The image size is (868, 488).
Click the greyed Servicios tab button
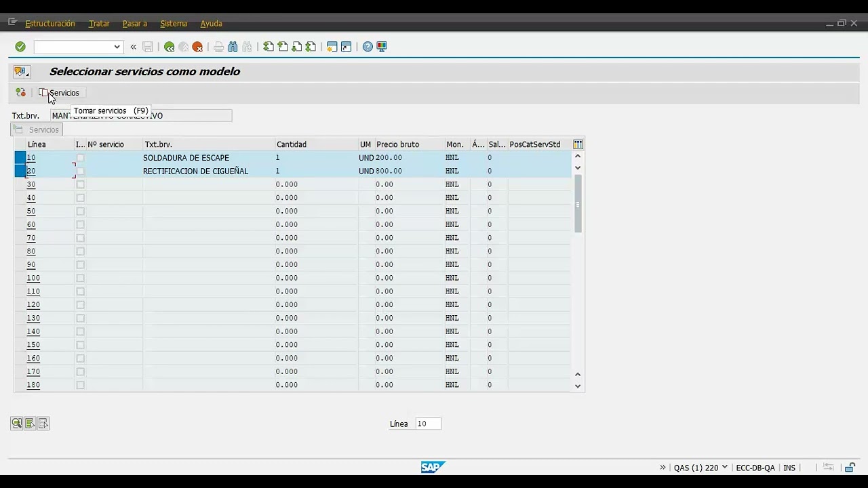click(x=37, y=129)
